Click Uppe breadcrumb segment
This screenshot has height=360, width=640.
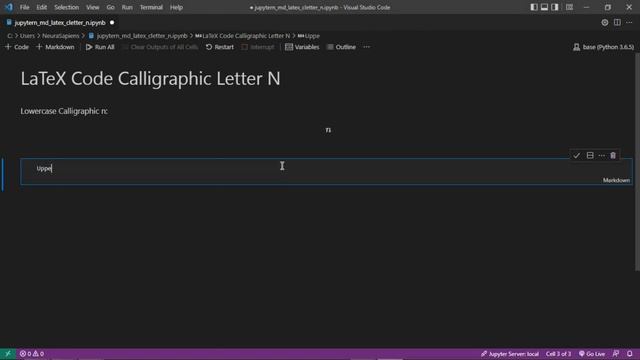click(309, 36)
